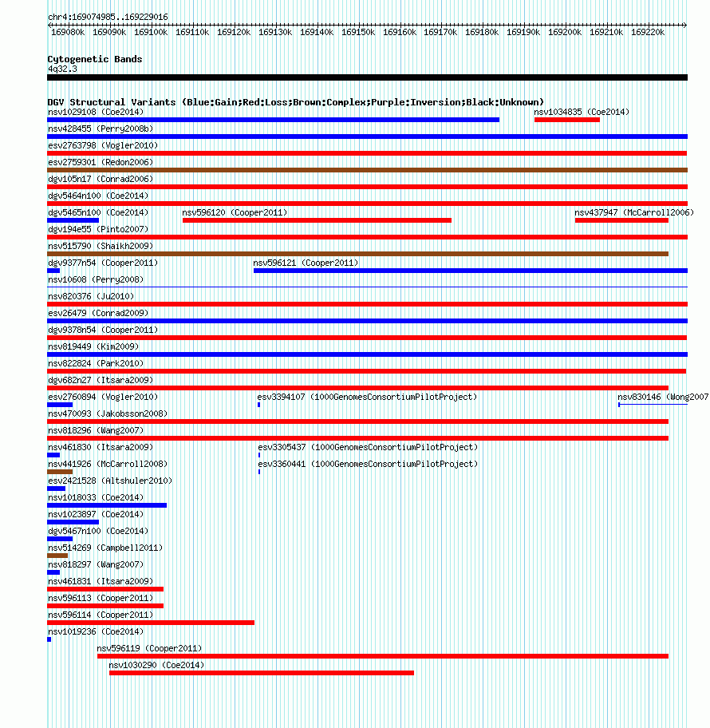Click the red bar under nsv596120
This screenshot has width=710, height=728.
click(317, 220)
